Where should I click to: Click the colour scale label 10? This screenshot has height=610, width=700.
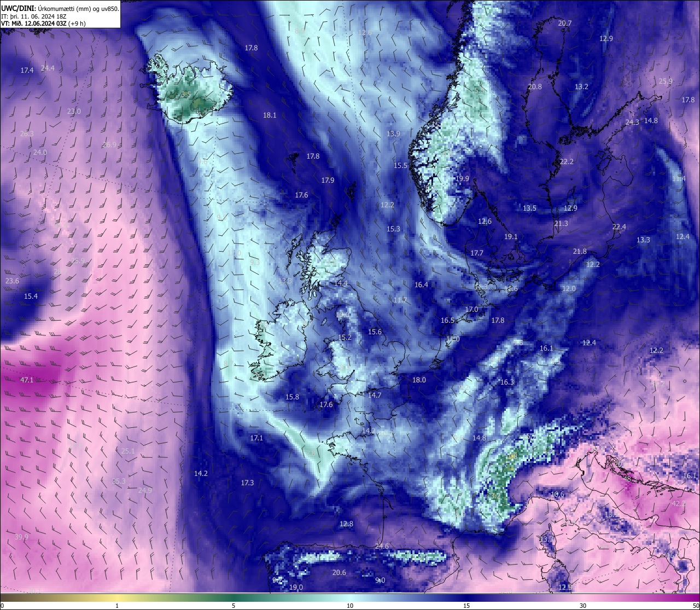(x=350, y=605)
